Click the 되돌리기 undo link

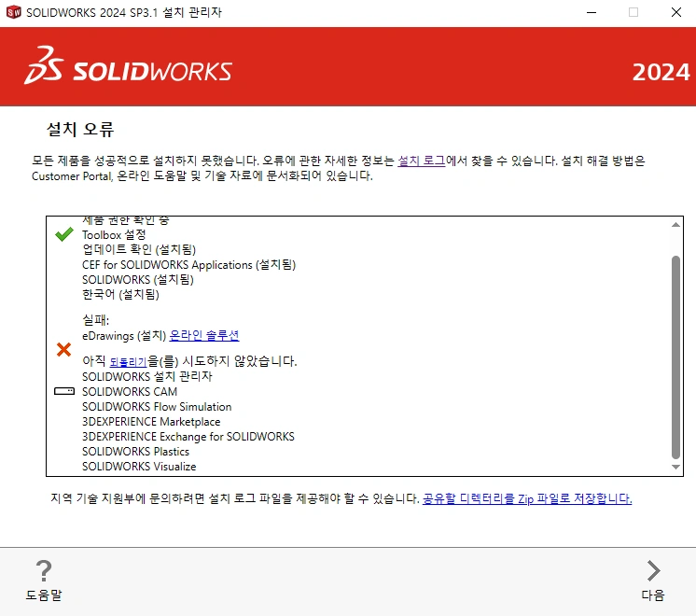[128, 361]
